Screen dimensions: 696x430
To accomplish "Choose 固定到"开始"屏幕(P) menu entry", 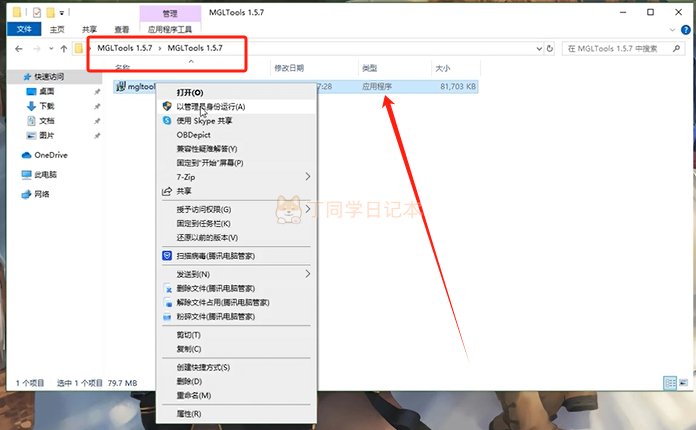I will tap(237, 163).
